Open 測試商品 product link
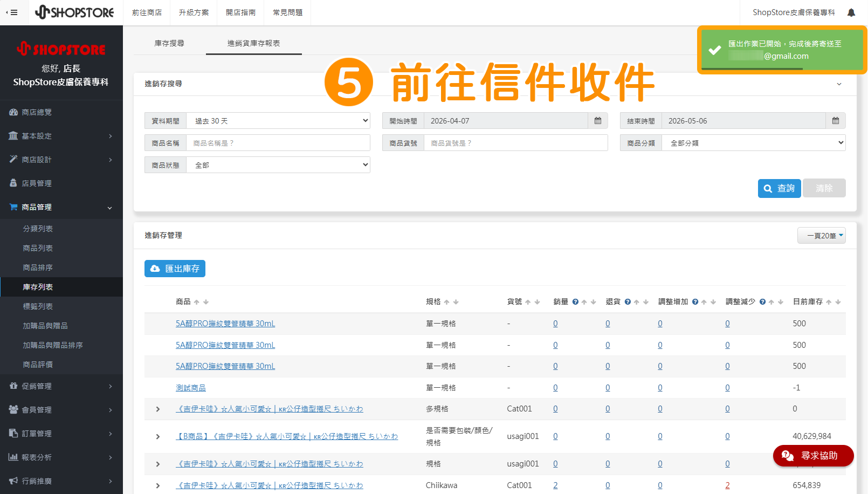868x494 pixels. coord(191,388)
